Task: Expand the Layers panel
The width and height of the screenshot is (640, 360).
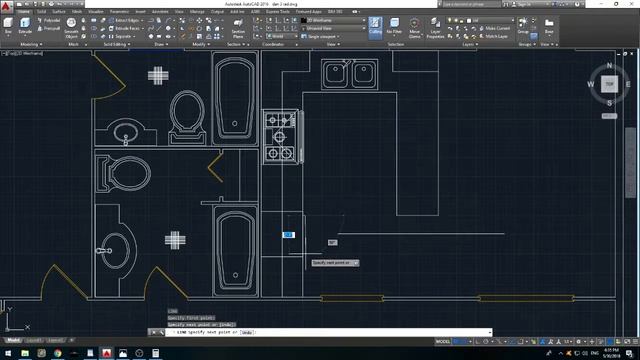Action: click(x=471, y=44)
